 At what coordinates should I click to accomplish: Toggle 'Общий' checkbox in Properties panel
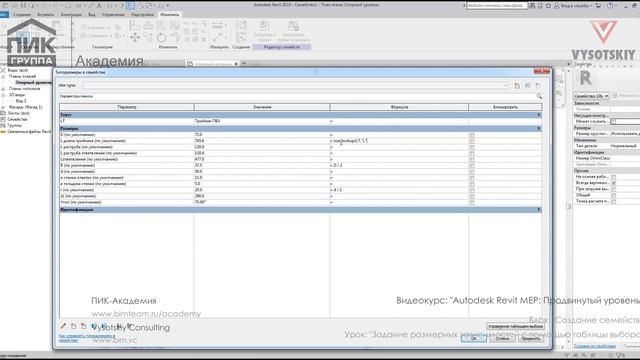[613, 196]
